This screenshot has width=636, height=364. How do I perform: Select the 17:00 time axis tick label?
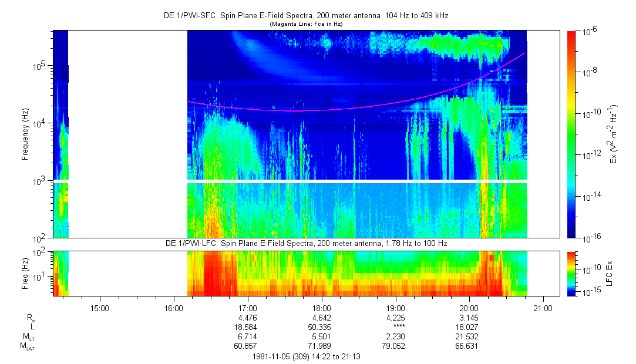(x=248, y=308)
